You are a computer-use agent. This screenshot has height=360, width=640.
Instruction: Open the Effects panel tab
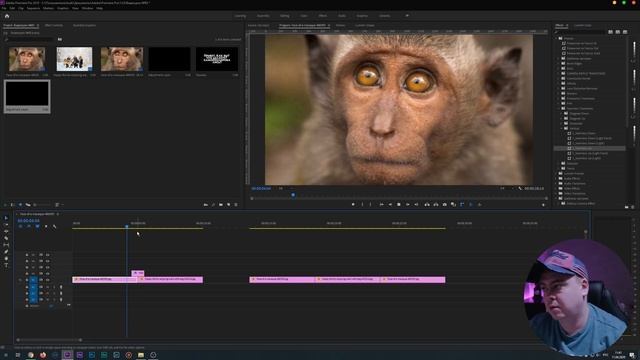coord(559,25)
